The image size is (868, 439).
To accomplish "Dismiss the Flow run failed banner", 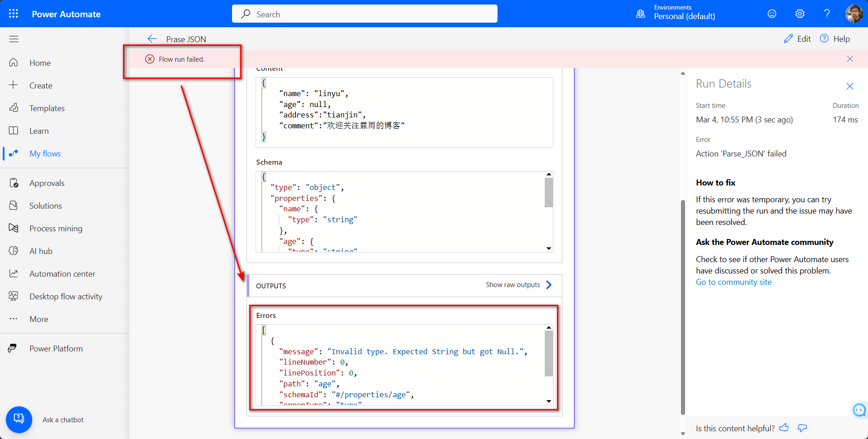I will point(850,59).
